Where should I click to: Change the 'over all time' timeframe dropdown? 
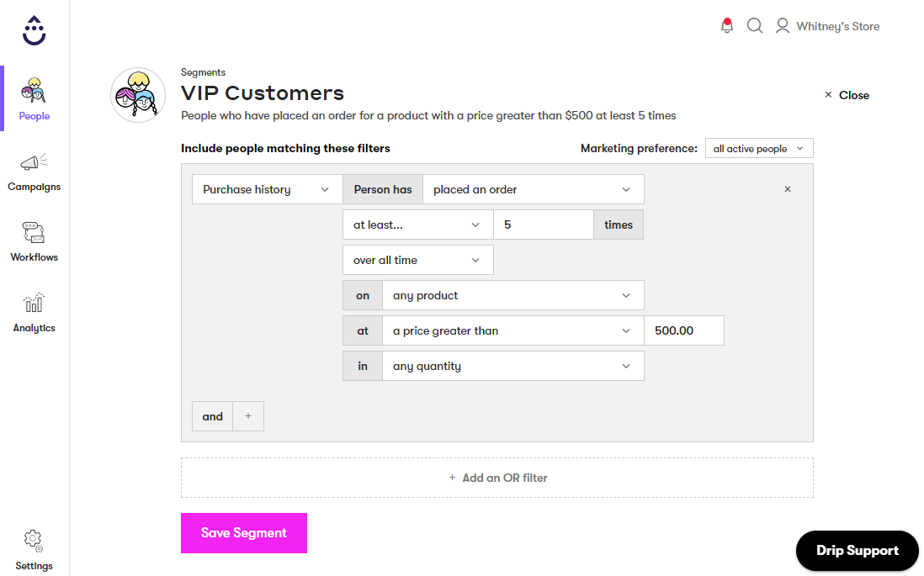[x=417, y=260]
